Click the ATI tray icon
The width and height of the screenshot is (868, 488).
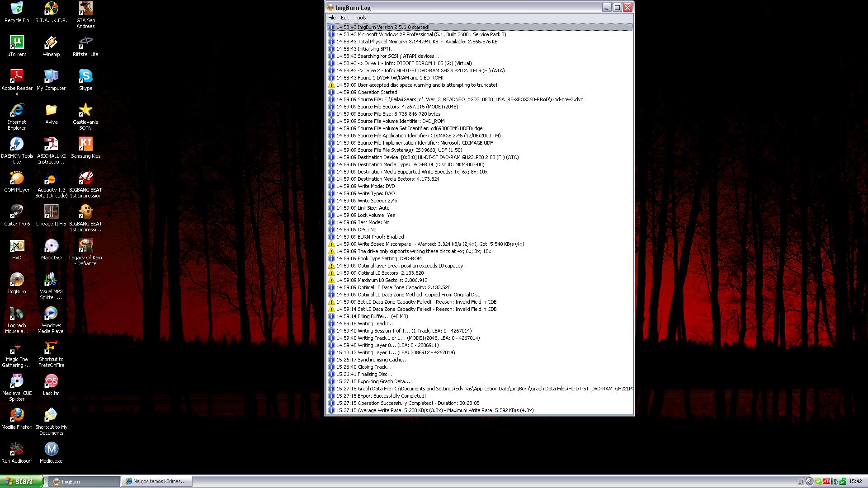click(826, 482)
